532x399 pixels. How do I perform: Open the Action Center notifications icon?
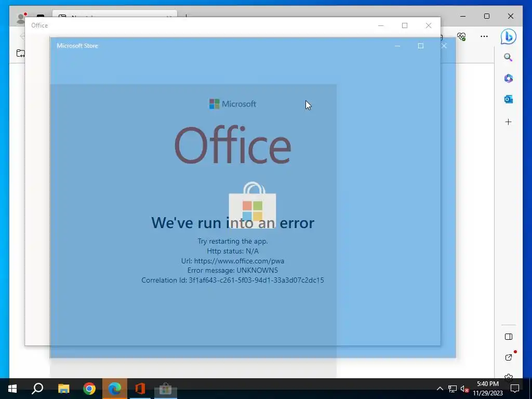click(x=515, y=389)
